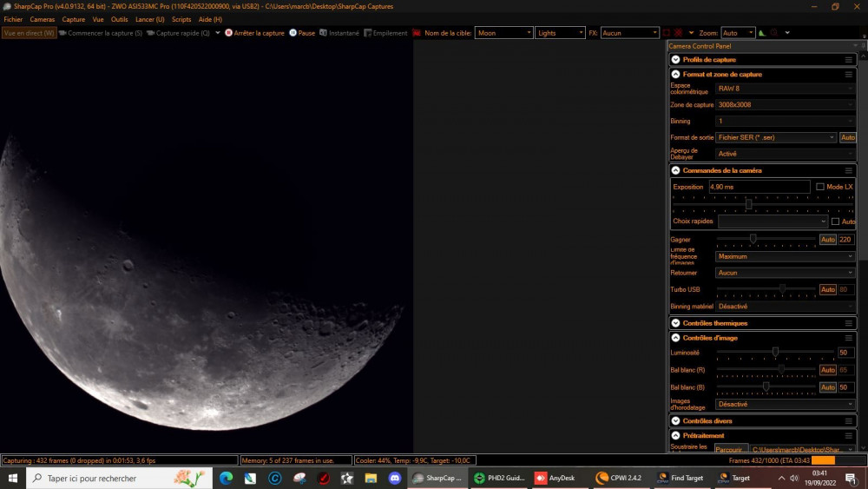
Task: Open the Profils de capture section menu icon
Action: 849,60
